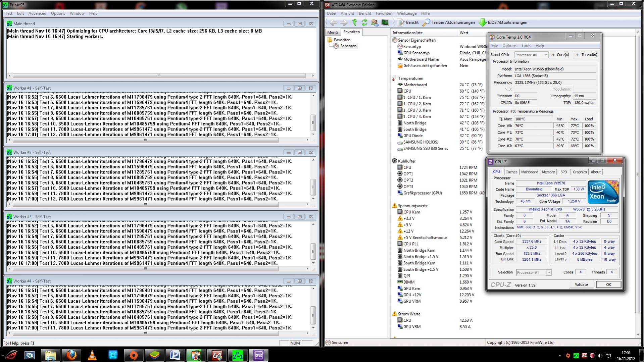
Task: Refresh the AIDA64 sensor readings
Action: 364,22
